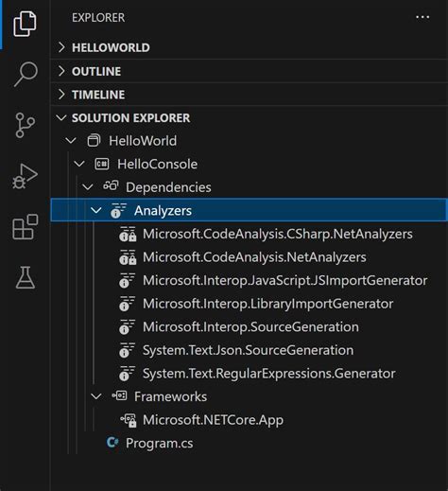This screenshot has height=491, width=448.
Task: Click icon of Microsoft.CodeAnalysis.NetAnalyzers
Action: point(128,257)
